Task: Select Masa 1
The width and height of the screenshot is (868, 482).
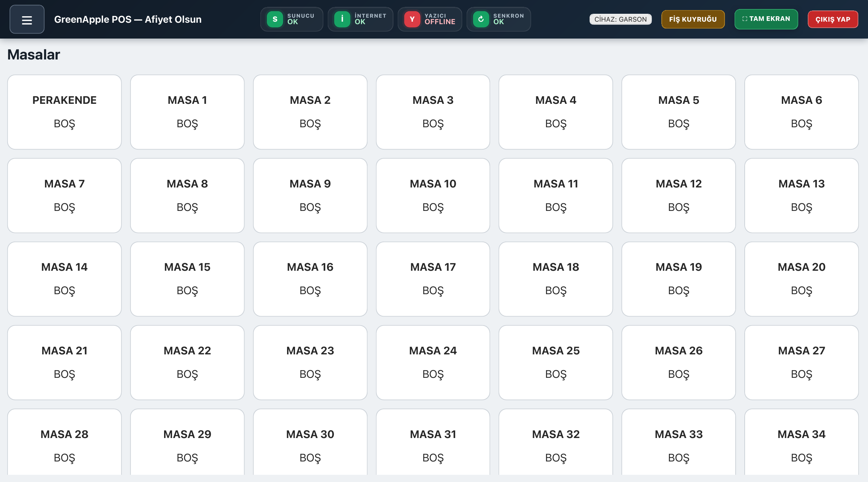Action: tap(187, 112)
